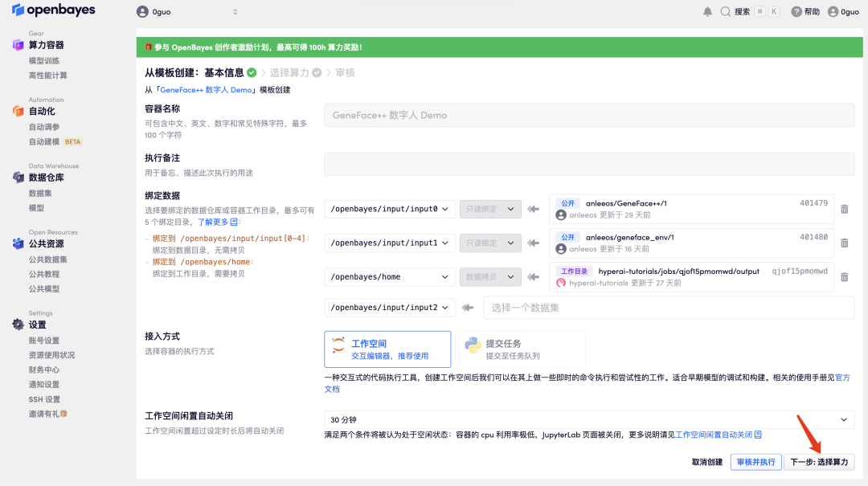Screen dimensions: 868x486
Task: Open the /openbayes/input/input0 path dropdown
Action: [x=389, y=209]
